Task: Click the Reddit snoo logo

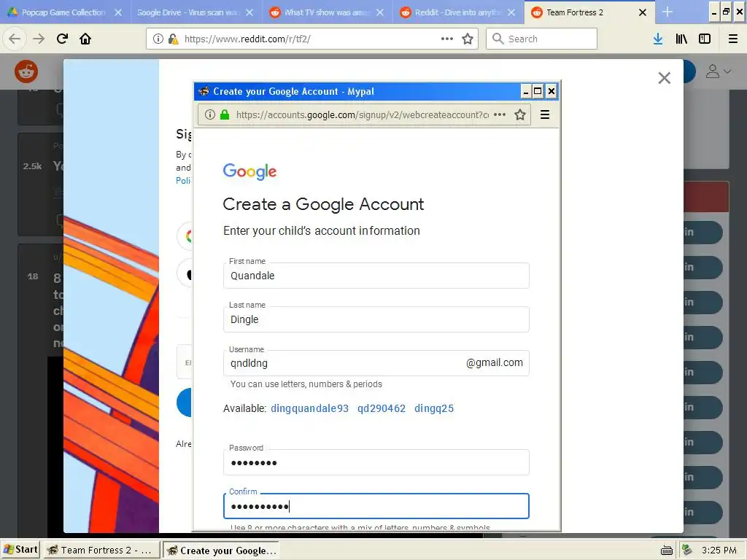Action: pyautogui.click(x=26, y=71)
